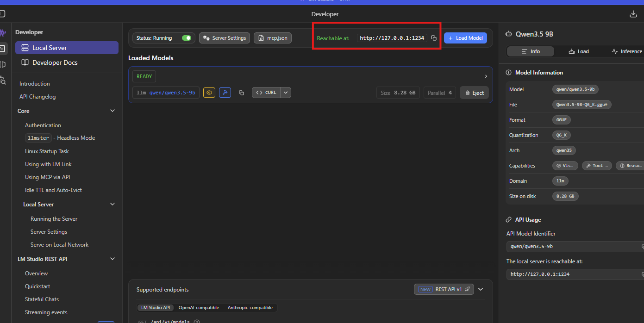The image size is (644, 323).
Task: Open the Quickstart docs page
Action: click(38, 286)
